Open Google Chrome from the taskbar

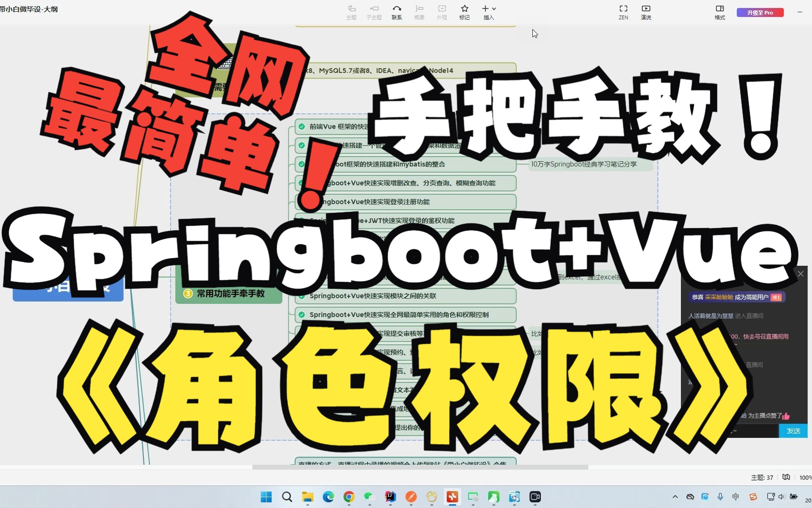[x=349, y=497]
